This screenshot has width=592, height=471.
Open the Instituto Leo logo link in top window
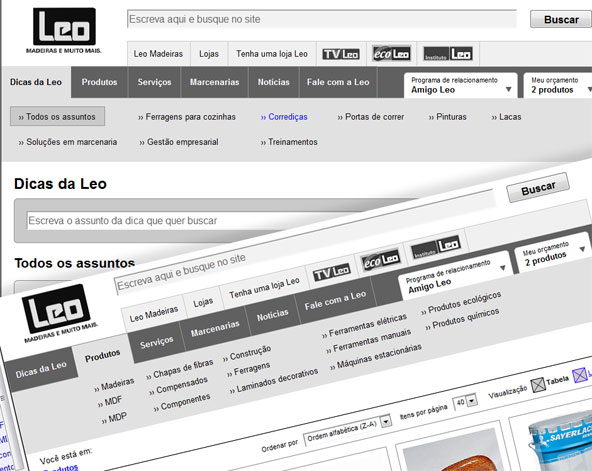coord(448,54)
